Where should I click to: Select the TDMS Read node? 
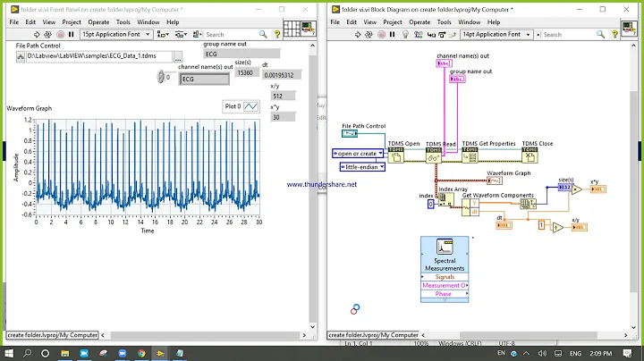point(434,155)
